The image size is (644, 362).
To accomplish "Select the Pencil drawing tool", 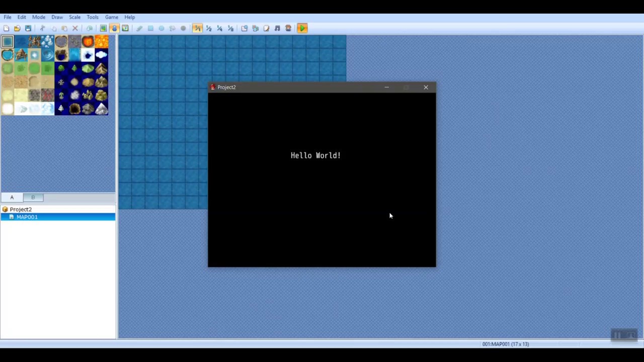I will pos(139,28).
